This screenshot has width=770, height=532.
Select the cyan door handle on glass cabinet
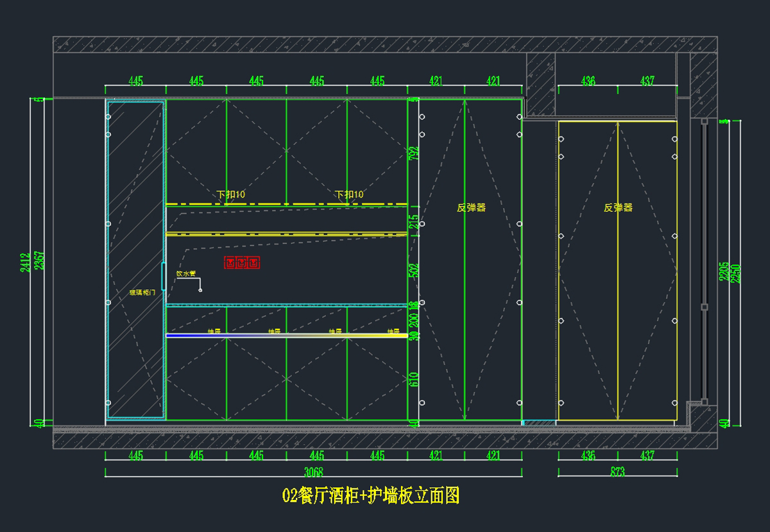coord(164,276)
